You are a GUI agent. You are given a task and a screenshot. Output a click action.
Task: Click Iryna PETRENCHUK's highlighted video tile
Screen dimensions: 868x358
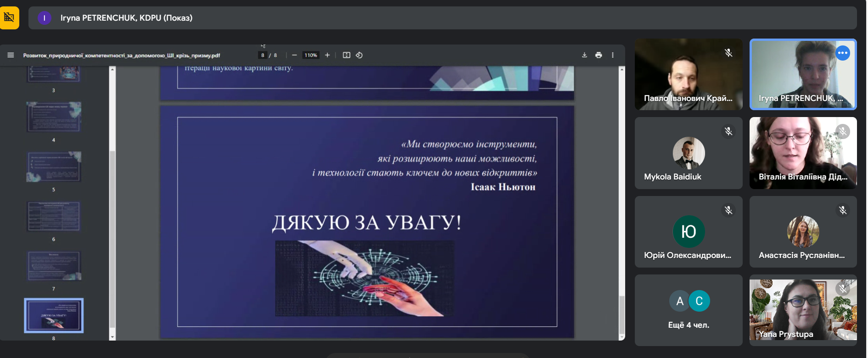pos(803,74)
